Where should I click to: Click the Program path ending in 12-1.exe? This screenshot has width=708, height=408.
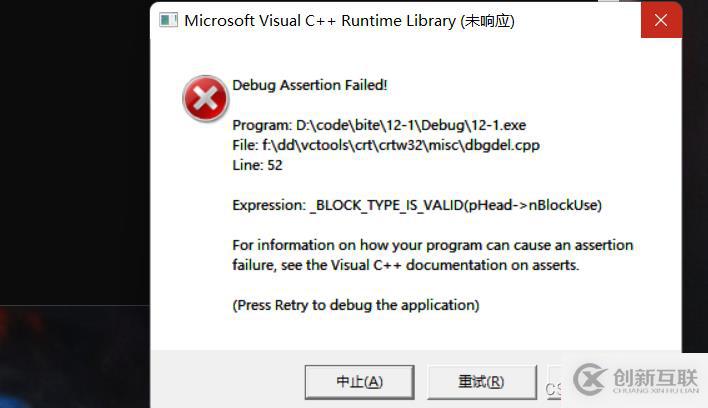pos(379,125)
